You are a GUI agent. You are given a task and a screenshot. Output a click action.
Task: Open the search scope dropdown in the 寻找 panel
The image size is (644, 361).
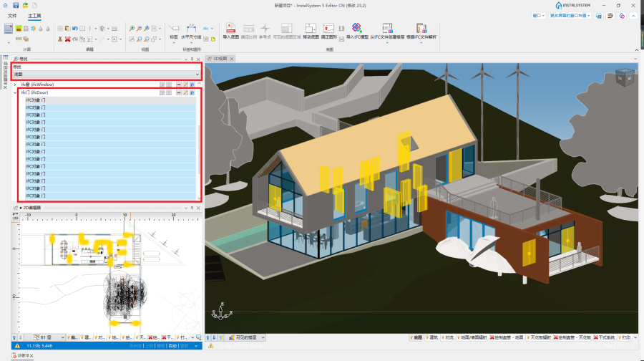(x=107, y=74)
